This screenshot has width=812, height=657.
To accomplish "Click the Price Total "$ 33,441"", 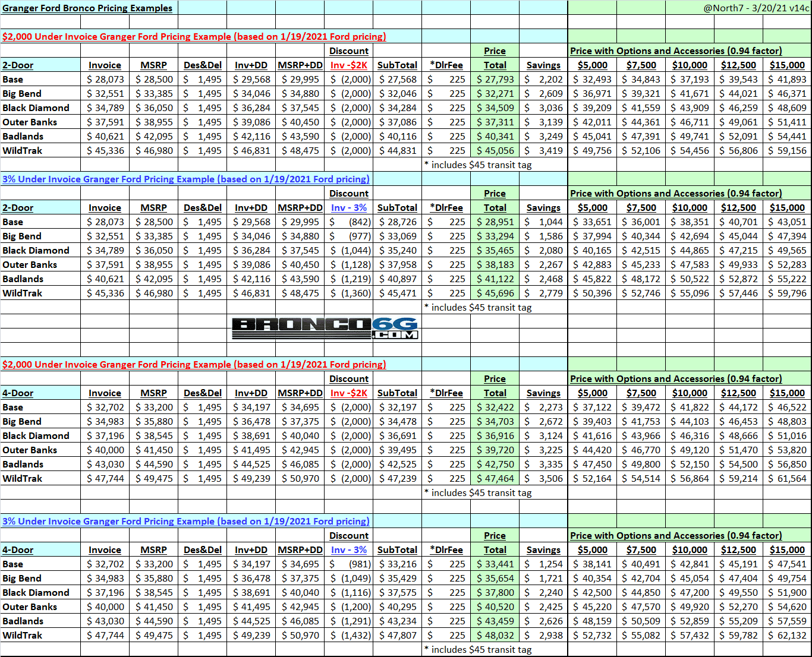I will [x=495, y=564].
